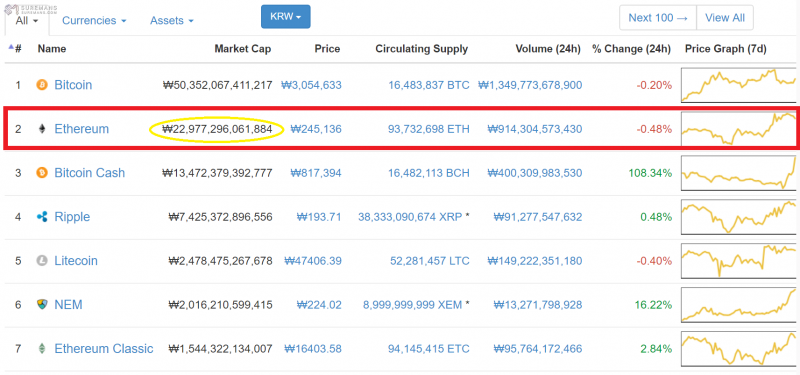Open Bitcoin 7d price graph
The image size is (800, 375).
point(739,85)
